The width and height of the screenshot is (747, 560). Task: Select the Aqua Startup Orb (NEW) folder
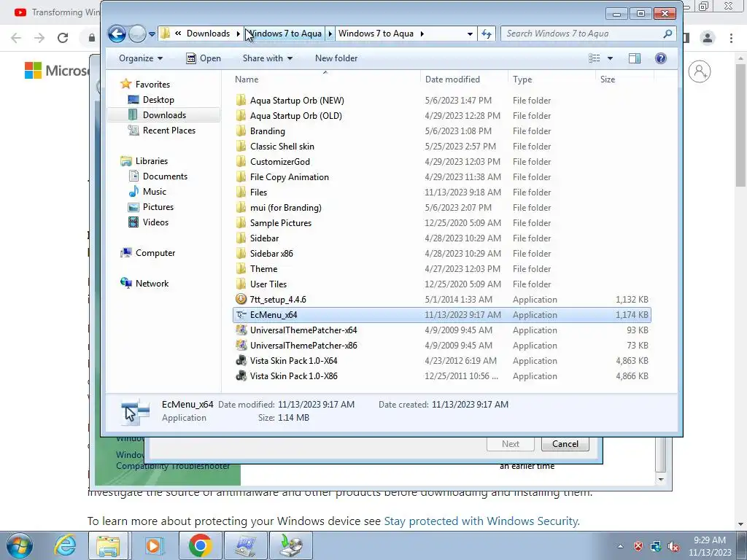click(x=297, y=101)
